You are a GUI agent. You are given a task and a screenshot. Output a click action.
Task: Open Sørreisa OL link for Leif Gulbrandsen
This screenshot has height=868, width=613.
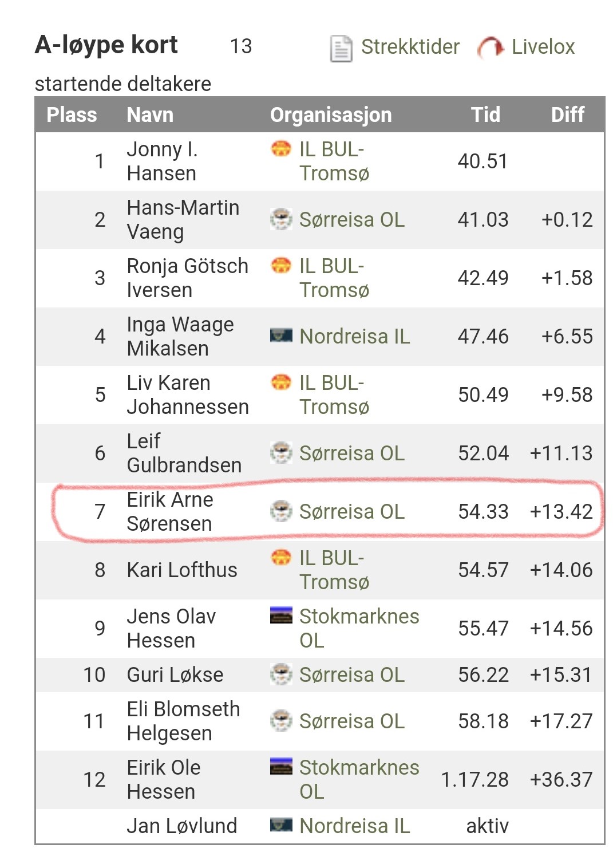tap(352, 453)
